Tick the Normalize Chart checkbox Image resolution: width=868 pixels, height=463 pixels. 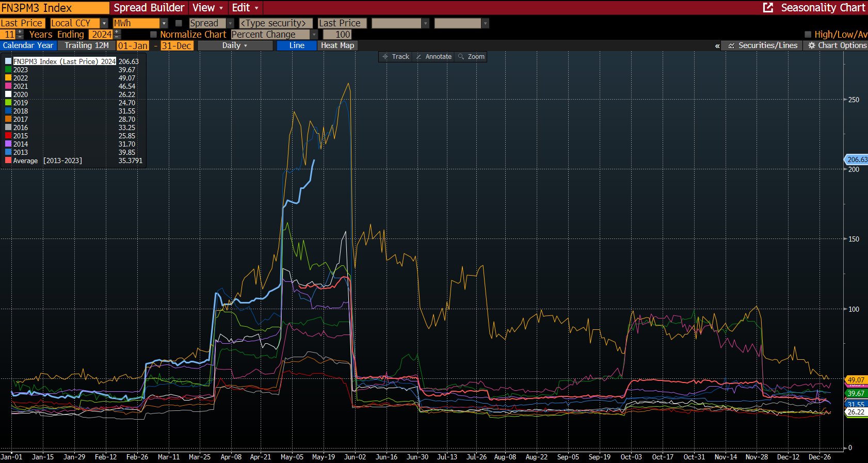coord(153,35)
